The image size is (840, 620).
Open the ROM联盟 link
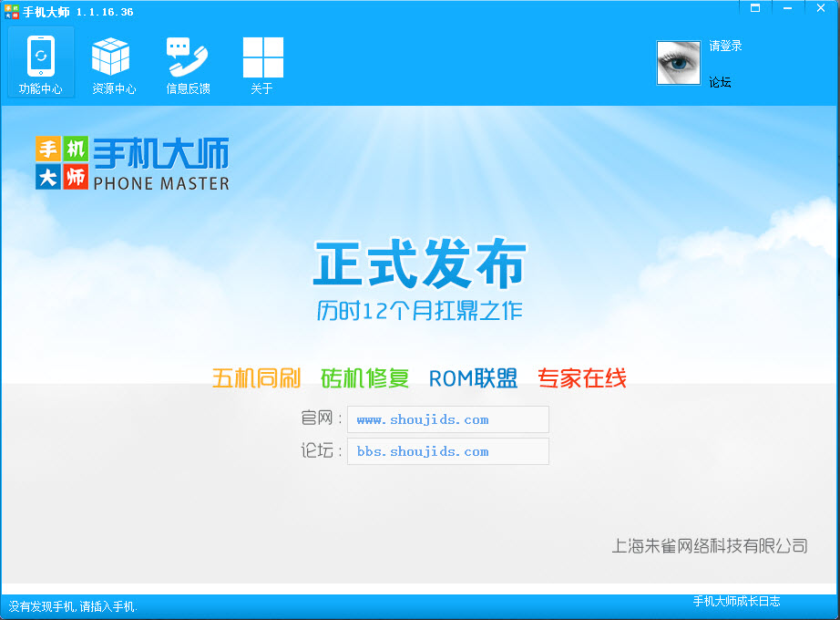tap(472, 379)
